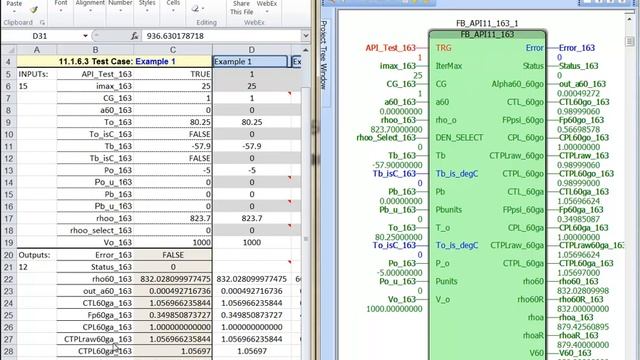Expand the Cells group dropdown
Screen dimensions: 640x360
pyautogui.click(x=173, y=10)
